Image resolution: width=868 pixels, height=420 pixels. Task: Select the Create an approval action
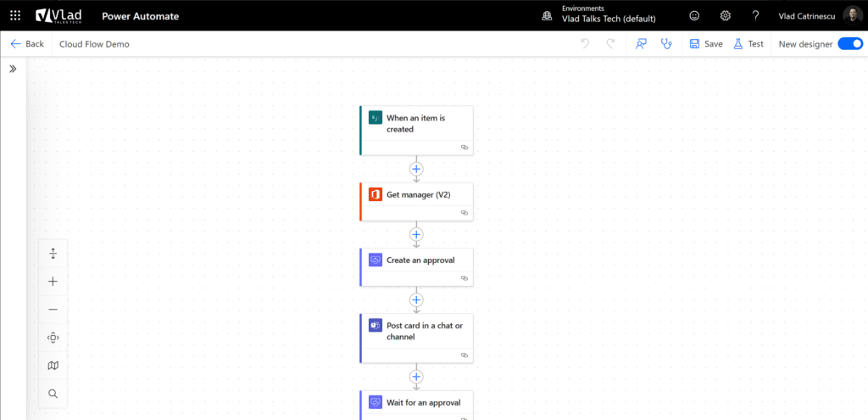[x=416, y=267]
